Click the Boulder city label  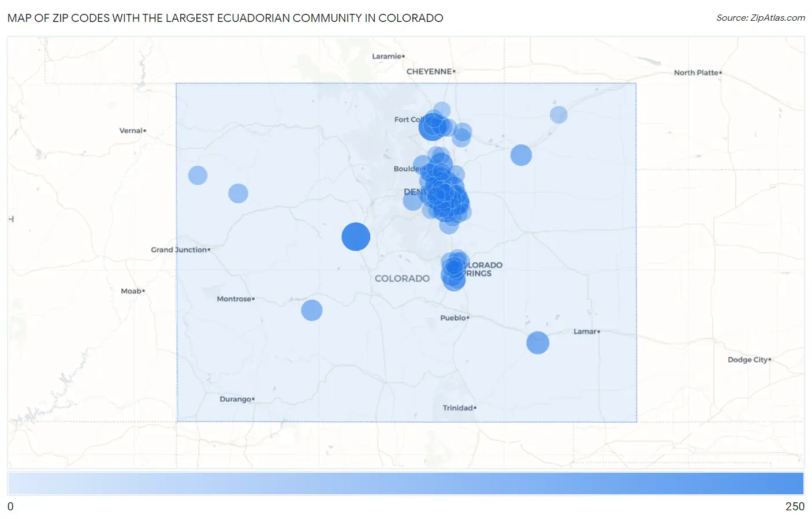pos(408,169)
